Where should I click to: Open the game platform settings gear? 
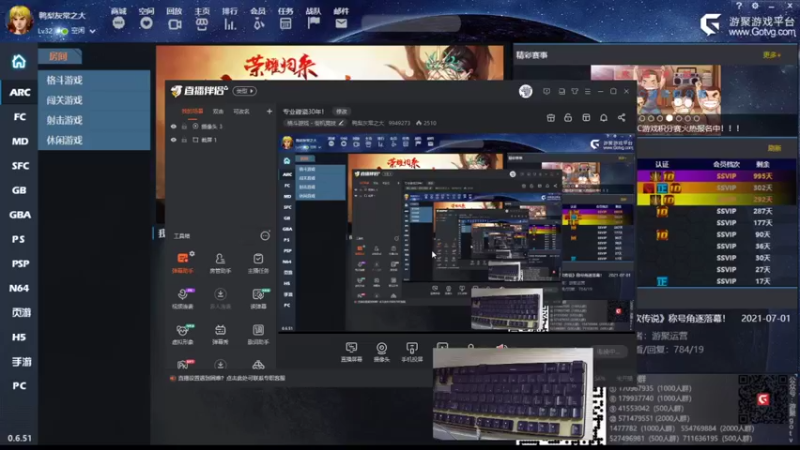point(755,6)
